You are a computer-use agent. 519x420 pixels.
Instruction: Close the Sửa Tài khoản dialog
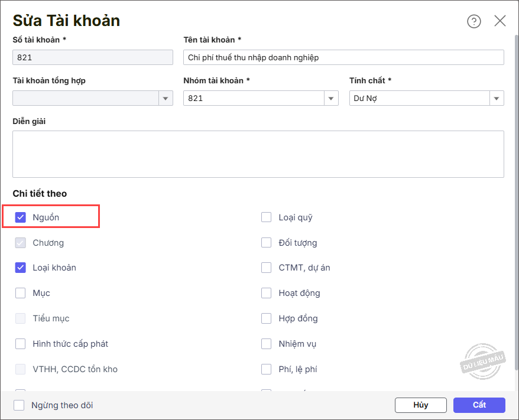[500, 21]
